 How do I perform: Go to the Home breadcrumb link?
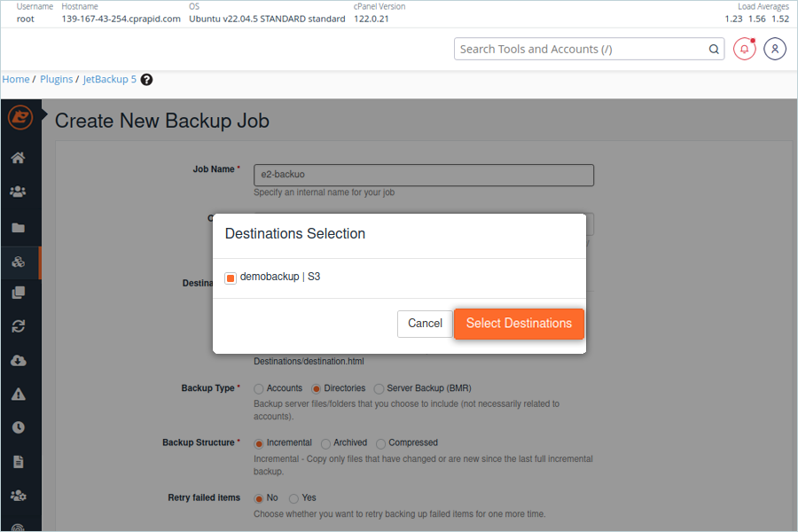[x=16, y=80]
